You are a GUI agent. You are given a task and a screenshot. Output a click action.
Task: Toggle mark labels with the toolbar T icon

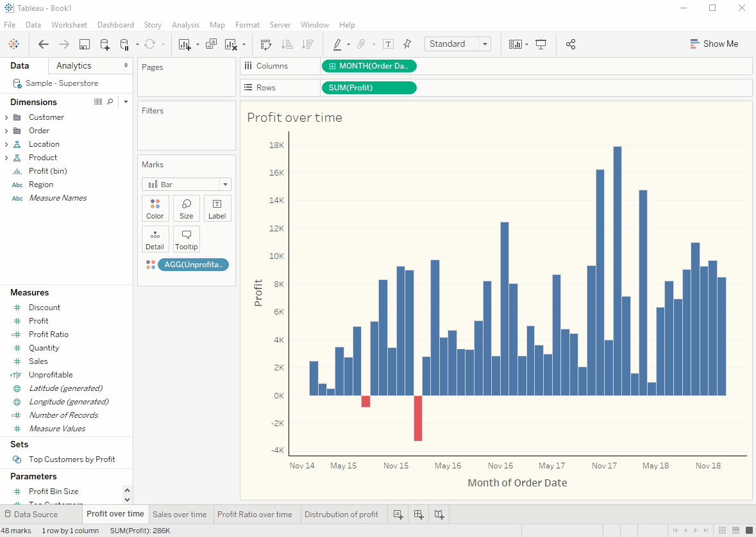coord(388,44)
